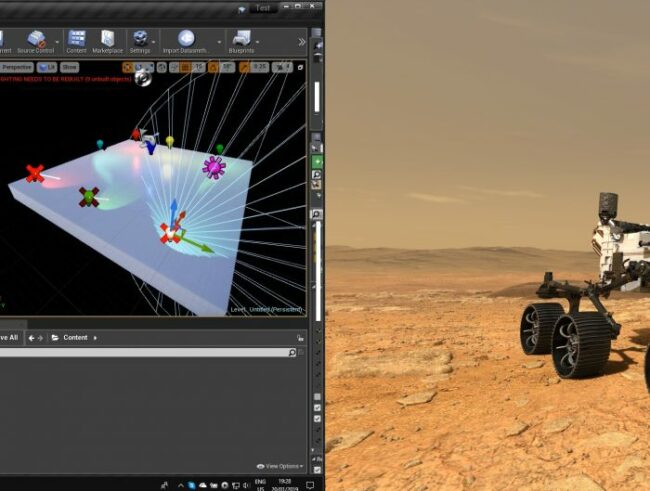Open the Show viewport menu

(69, 67)
